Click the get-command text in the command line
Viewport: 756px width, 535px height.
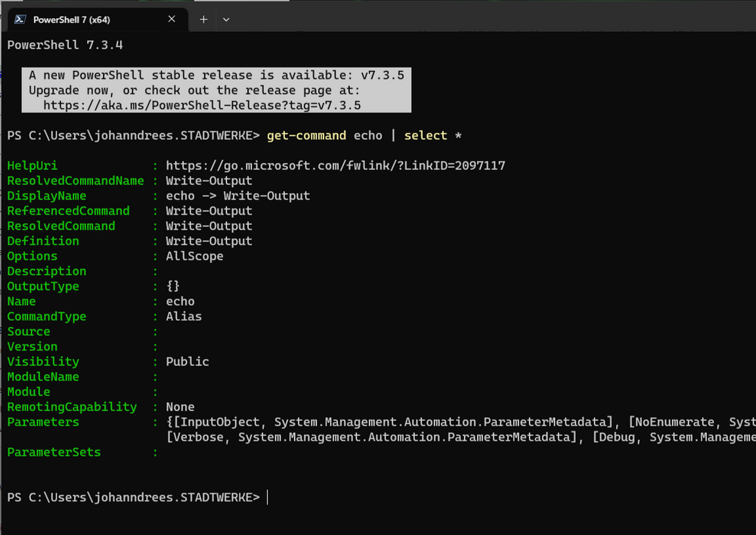tap(306, 135)
